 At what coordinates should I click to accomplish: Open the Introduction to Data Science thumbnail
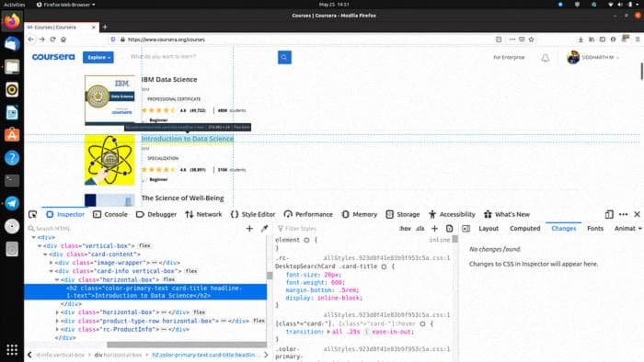(x=109, y=160)
